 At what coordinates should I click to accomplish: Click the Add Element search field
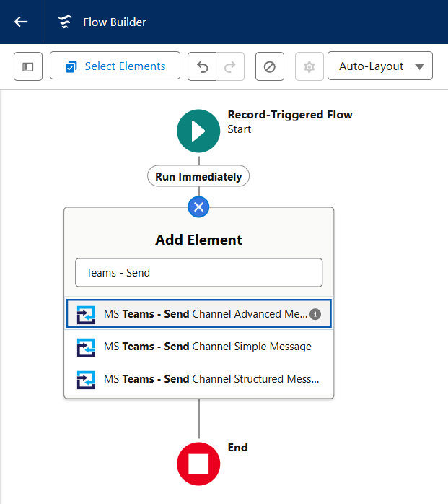tap(199, 272)
